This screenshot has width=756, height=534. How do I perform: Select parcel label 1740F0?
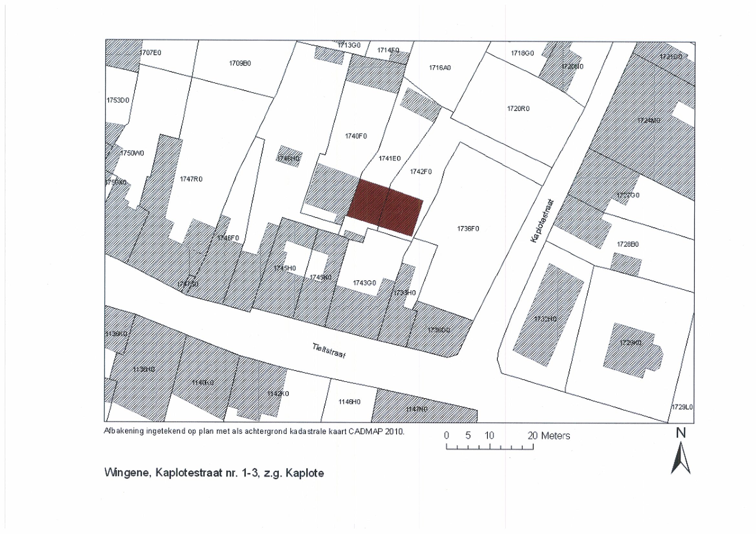(x=356, y=136)
